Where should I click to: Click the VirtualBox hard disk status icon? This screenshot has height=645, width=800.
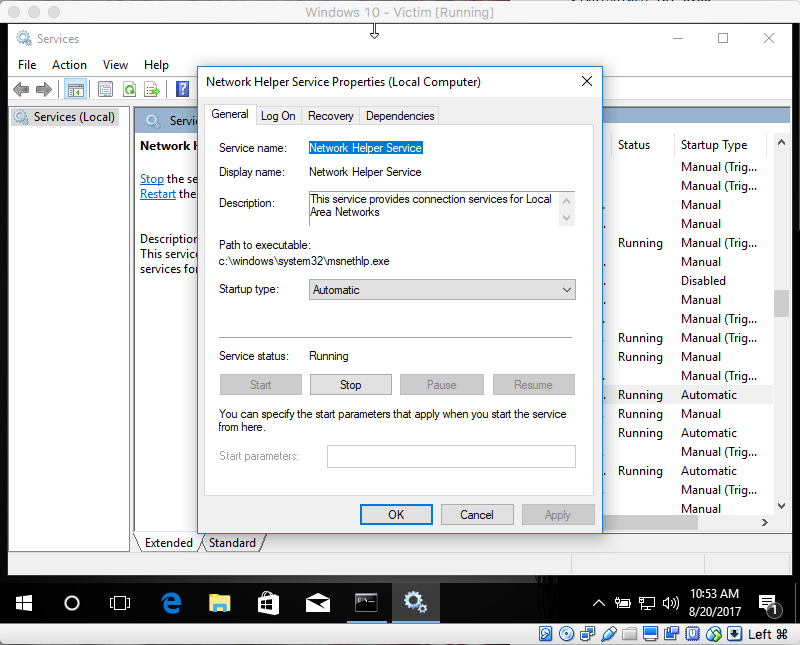tap(545, 634)
